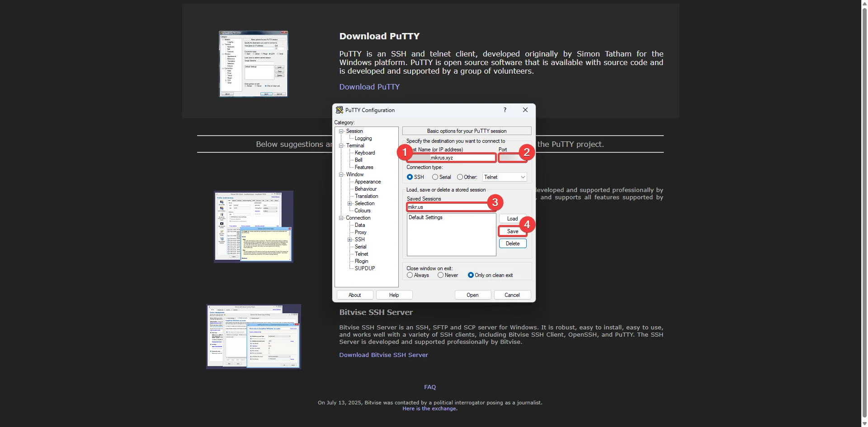Screen dimensions: 868x427
Task: Select SUPDUP category in the tree
Action: pyautogui.click(x=365, y=268)
